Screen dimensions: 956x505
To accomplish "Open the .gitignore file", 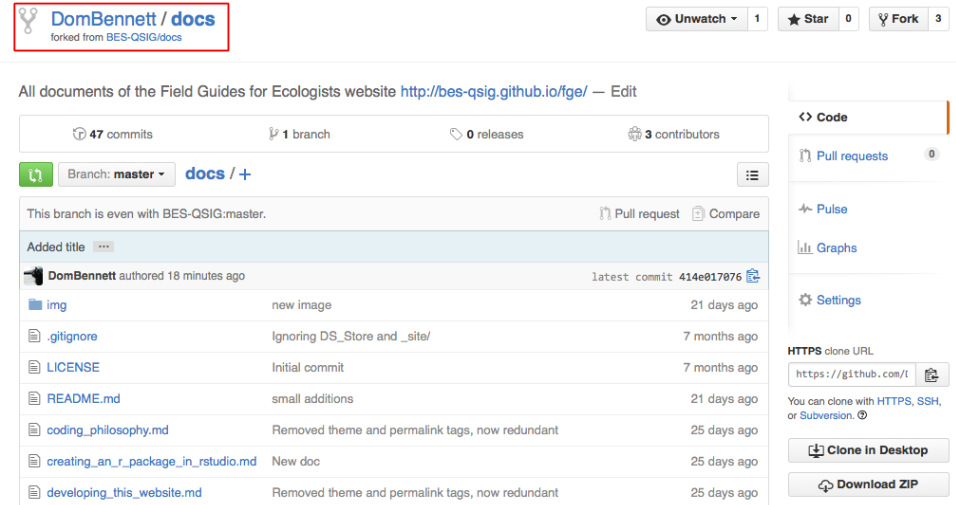I will pos(72,336).
